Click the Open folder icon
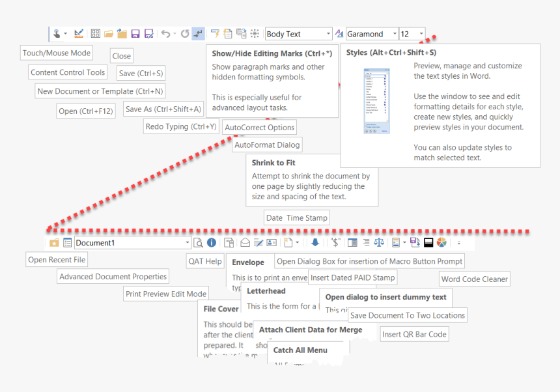This screenshot has height=392, width=560. coord(109,34)
